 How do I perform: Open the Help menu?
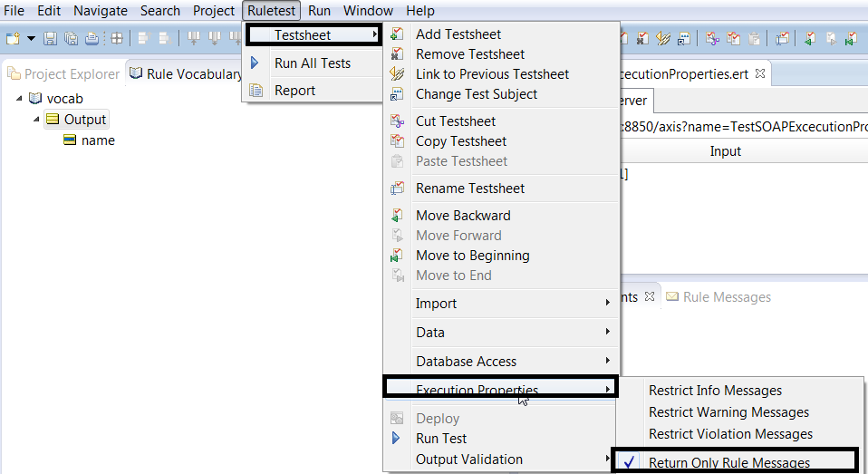(420, 11)
